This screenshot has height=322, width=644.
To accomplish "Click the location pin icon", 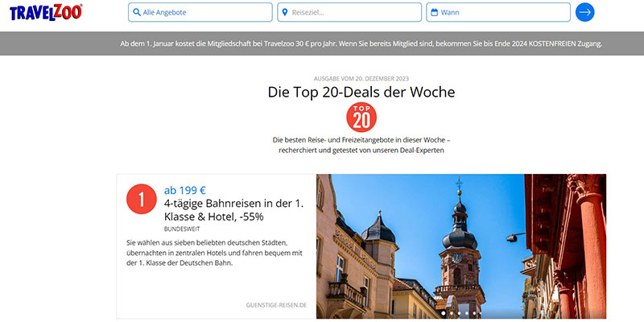I will pyautogui.click(x=286, y=12).
